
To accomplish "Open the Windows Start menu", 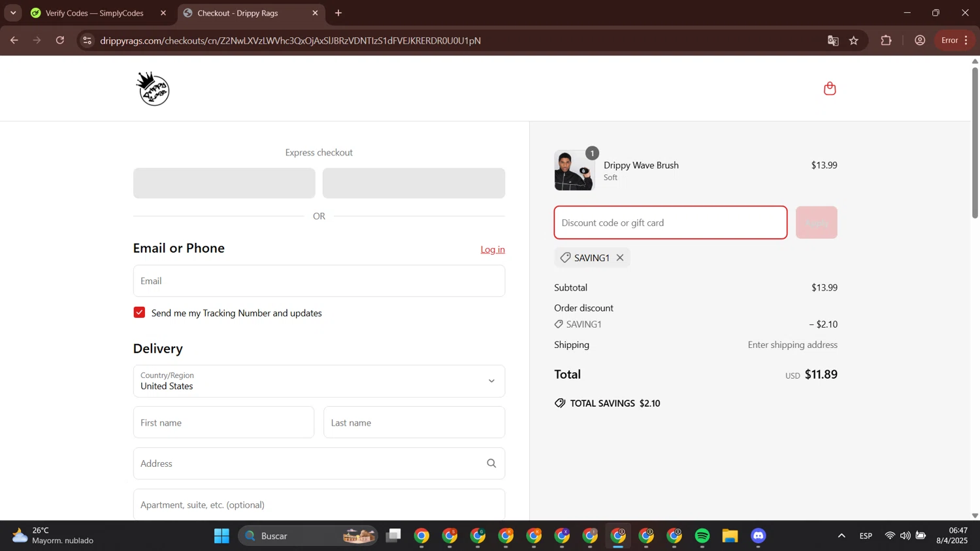I will [221, 536].
